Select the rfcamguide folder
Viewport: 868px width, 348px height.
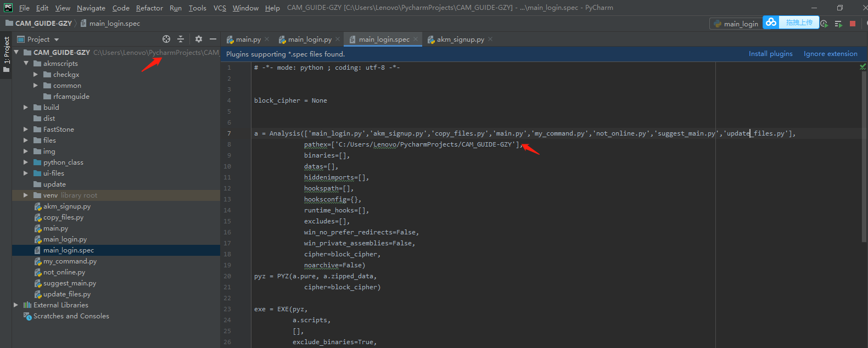pyautogui.click(x=71, y=96)
